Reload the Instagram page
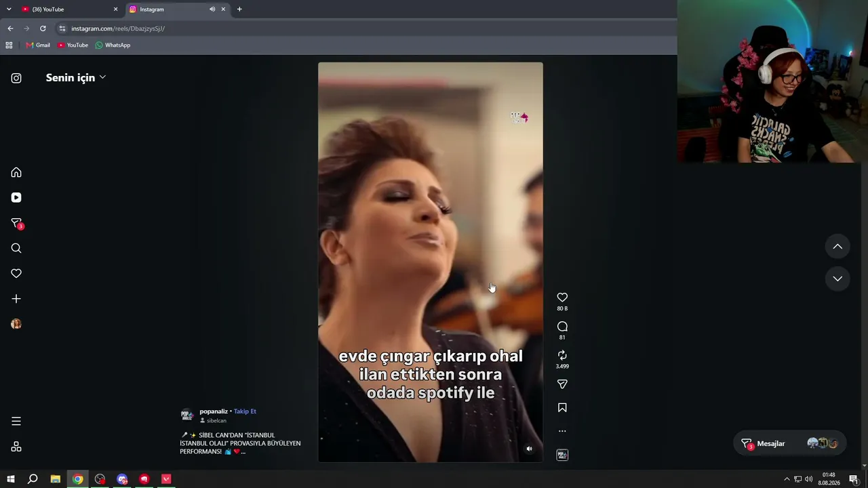868x488 pixels. (x=43, y=28)
